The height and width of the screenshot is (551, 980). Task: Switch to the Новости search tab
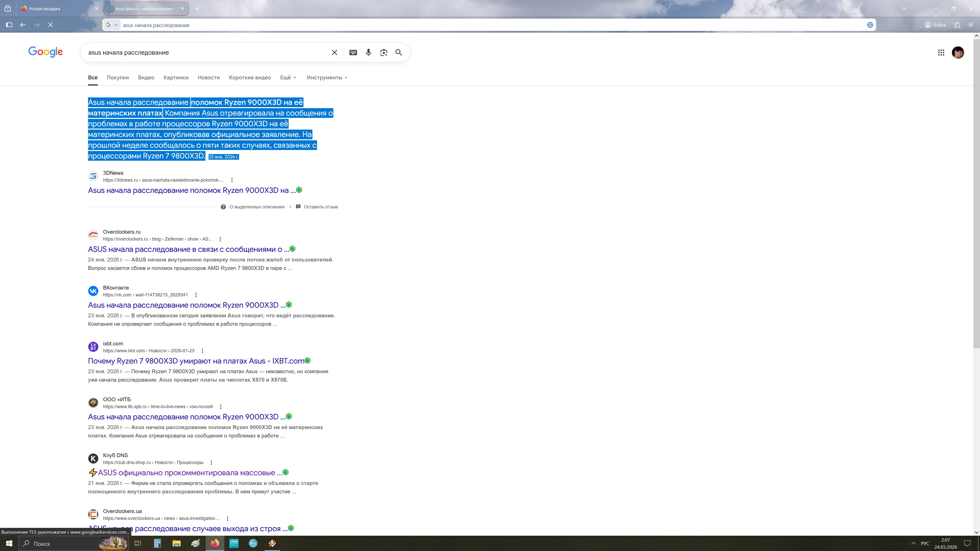(x=209, y=78)
